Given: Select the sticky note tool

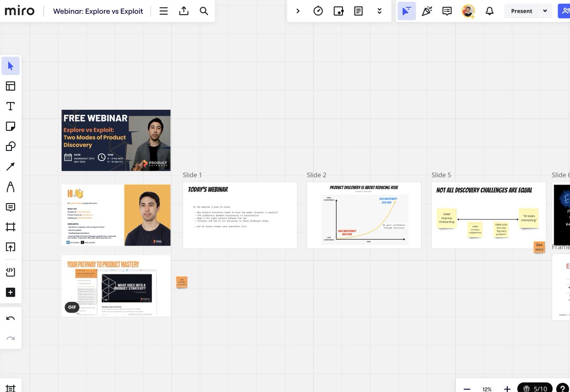Looking at the screenshot, I should pos(11,126).
